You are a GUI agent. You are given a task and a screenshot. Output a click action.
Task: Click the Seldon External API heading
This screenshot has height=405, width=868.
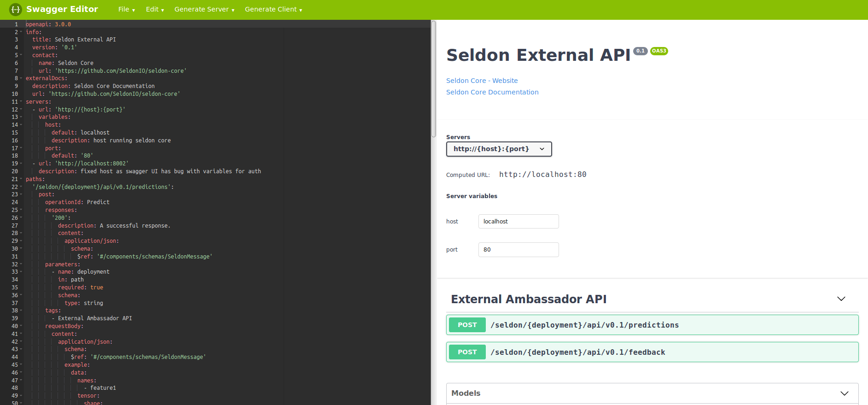click(538, 55)
